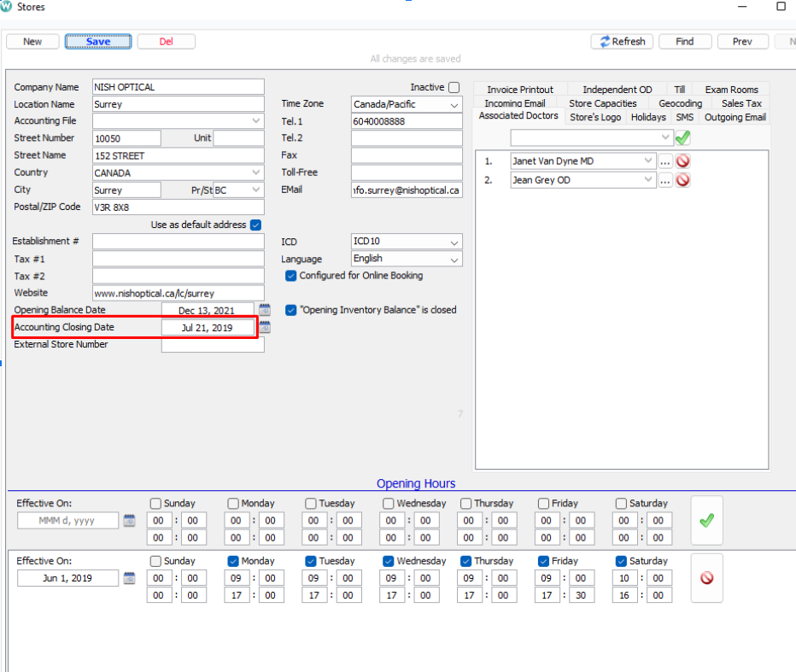The width and height of the screenshot is (796, 672).
Task: Click the calendar icon beside the Jun 1 Effective On field
Action: tap(129, 577)
